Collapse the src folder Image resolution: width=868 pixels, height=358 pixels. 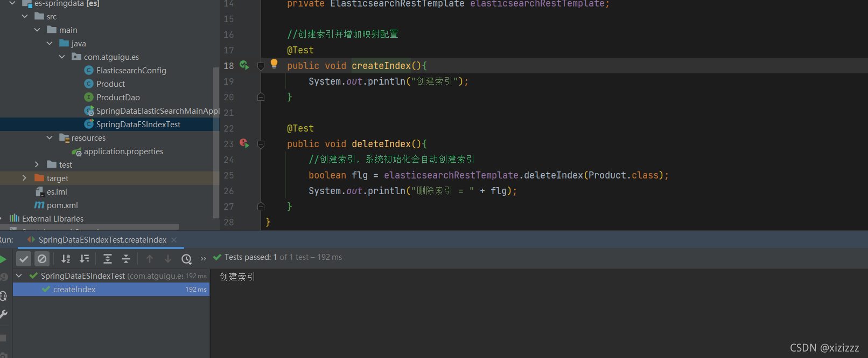(x=25, y=16)
